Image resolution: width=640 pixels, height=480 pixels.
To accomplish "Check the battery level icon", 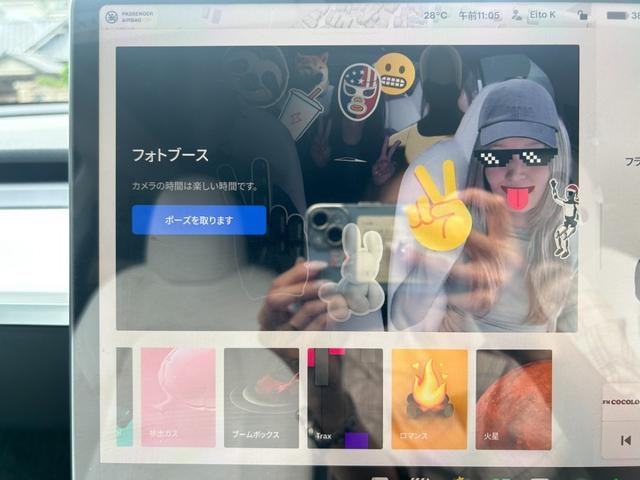I will click(617, 16).
